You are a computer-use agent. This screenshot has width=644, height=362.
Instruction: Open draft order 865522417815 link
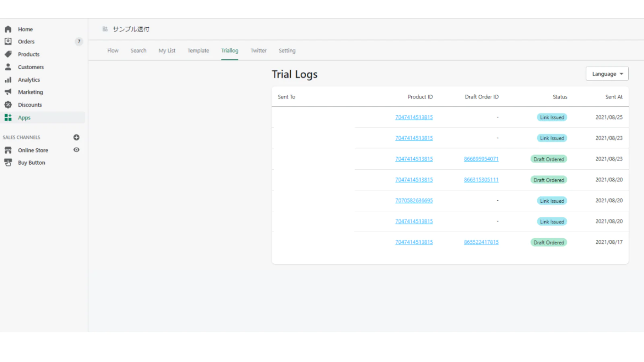coord(481,242)
